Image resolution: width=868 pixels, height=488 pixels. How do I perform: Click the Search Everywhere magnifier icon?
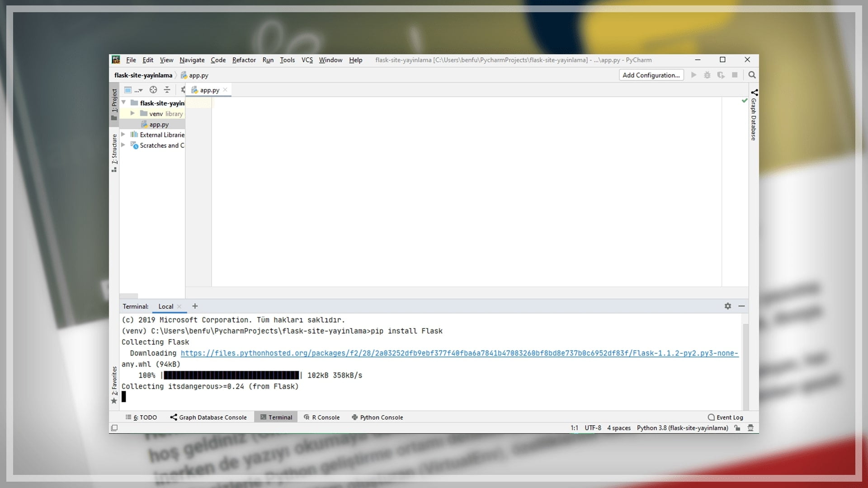click(752, 75)
